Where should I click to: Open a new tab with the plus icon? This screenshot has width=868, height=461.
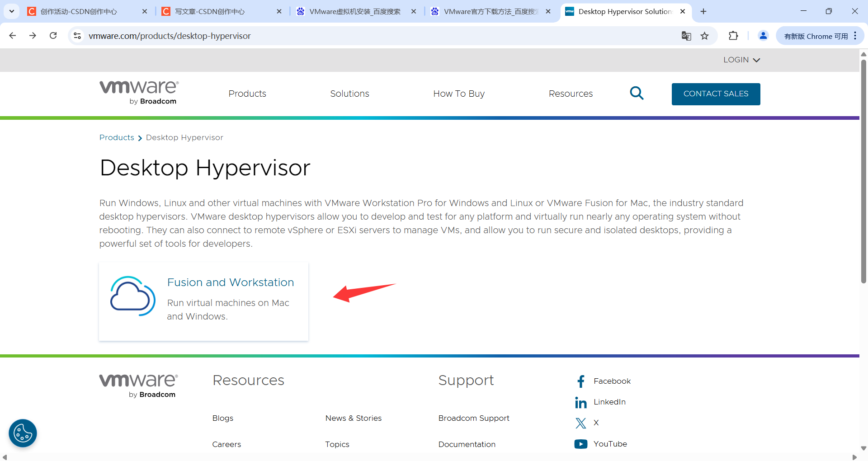[x=703, y=11]
